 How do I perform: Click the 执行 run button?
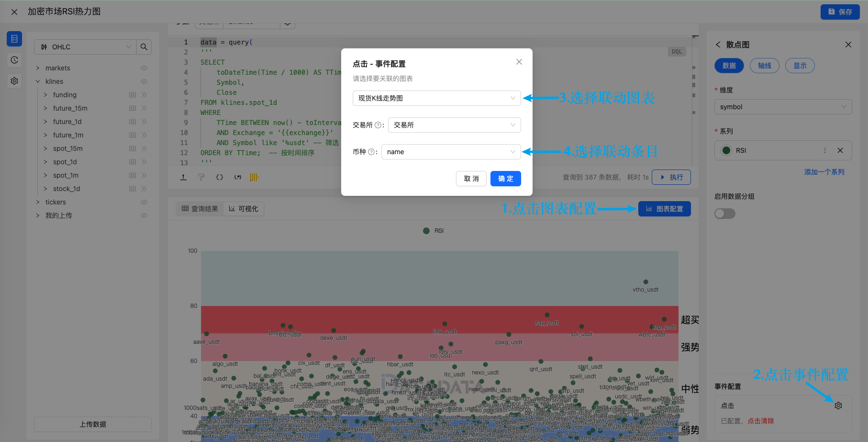tap(671, 177)
